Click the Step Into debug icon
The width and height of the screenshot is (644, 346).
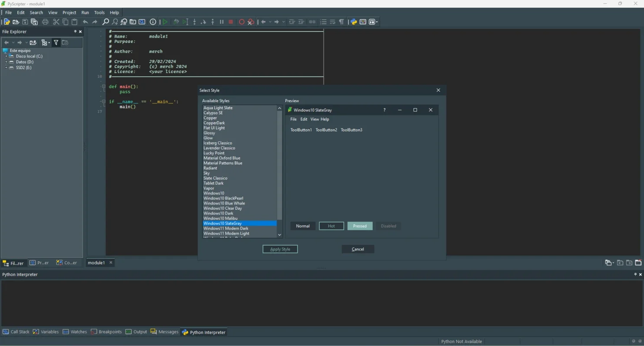[x=194, y=22]
